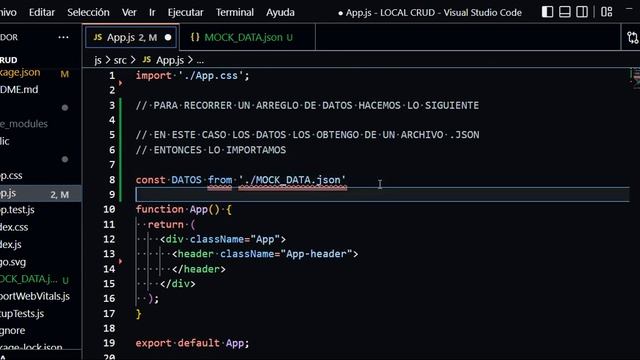
Task: Click './App.css' import string on line 1
Action: click(211, 76)
